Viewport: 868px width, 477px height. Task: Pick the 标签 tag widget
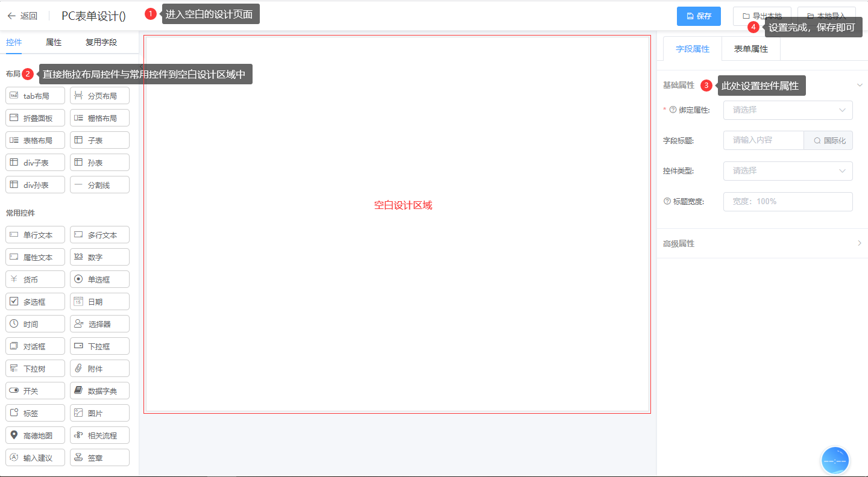(35, 413)
